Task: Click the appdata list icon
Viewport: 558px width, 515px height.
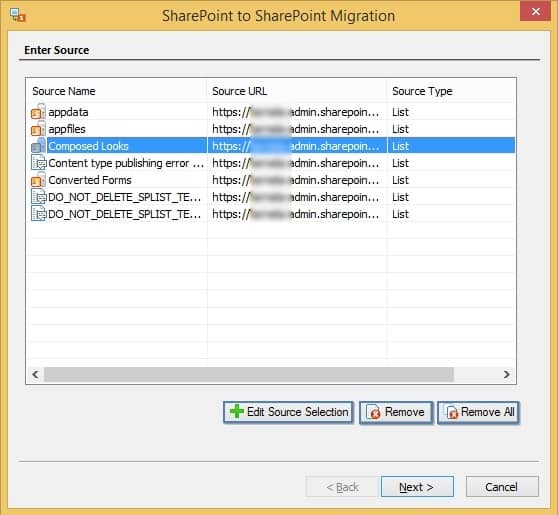Action: click(x=38, y=112)
